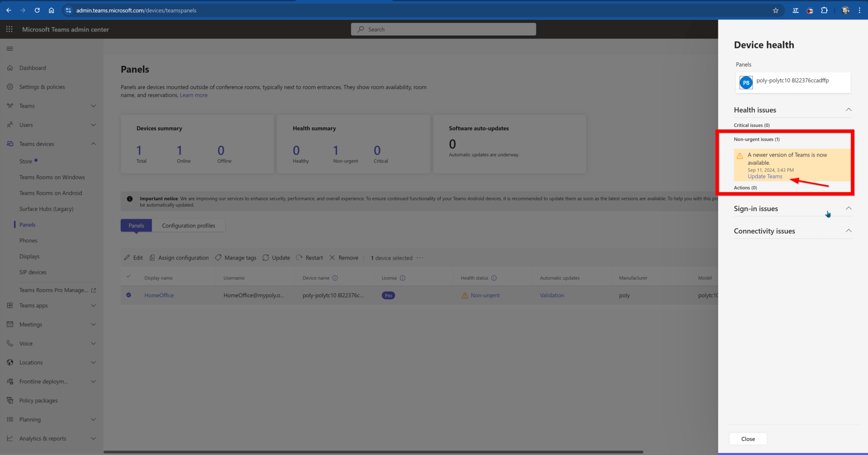Switch to the Configuration profiles tab
Image resolution: width=868 pixels, height=455 pixels.
[x=188, y=225]
